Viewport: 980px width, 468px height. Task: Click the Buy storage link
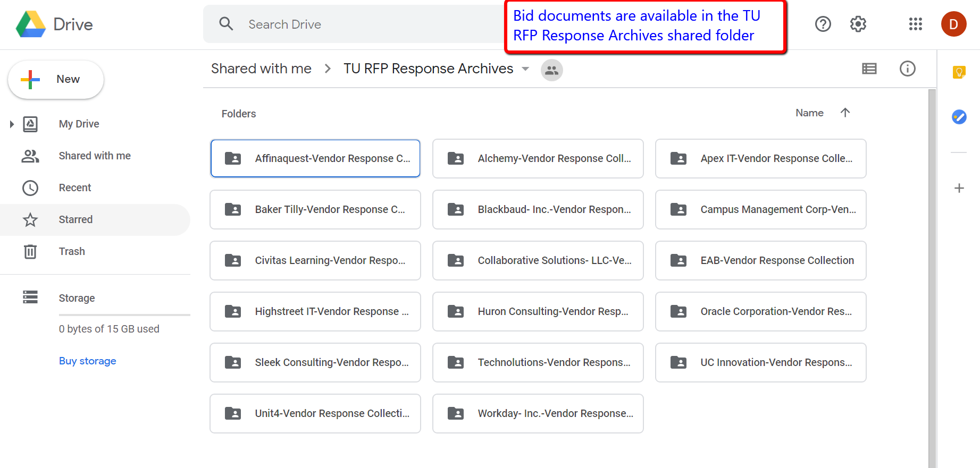(87, 361)
